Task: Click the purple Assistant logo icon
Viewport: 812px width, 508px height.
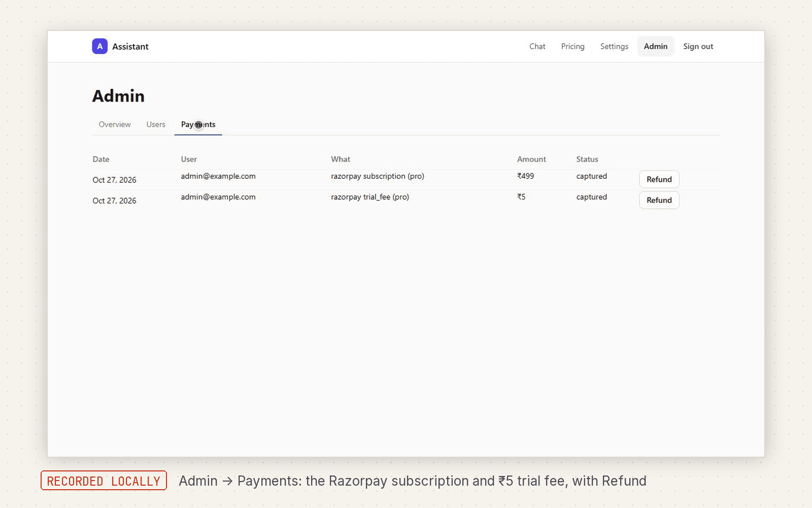Action: pos(99,46)
